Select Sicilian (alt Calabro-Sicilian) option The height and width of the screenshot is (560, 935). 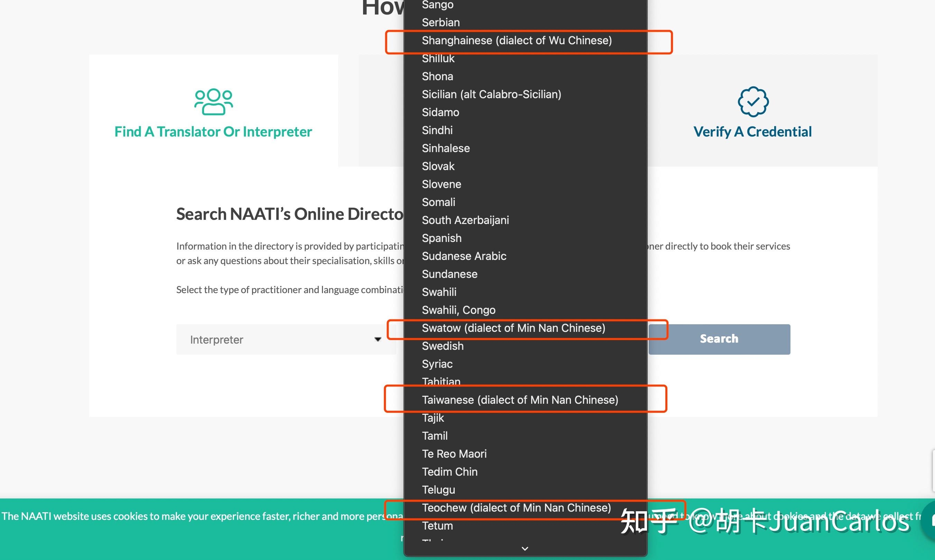pos(491,94)
